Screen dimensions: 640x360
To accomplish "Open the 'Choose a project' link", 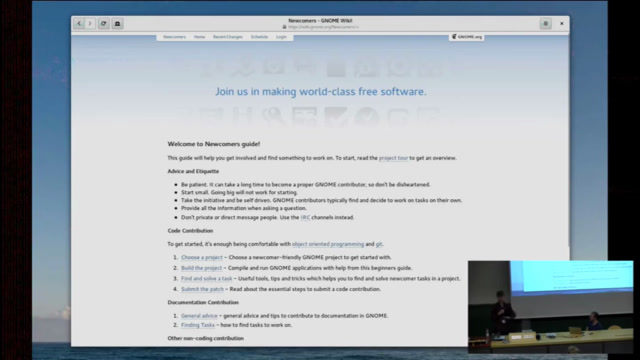I will pos(202,257).
